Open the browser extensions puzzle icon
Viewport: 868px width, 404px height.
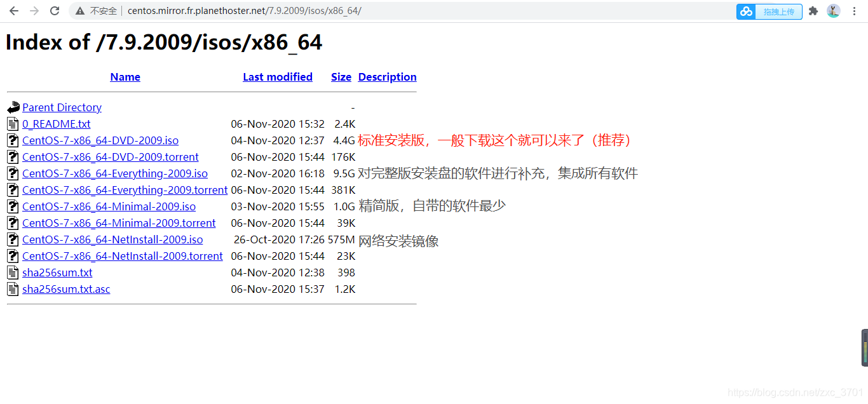(813, 11)
